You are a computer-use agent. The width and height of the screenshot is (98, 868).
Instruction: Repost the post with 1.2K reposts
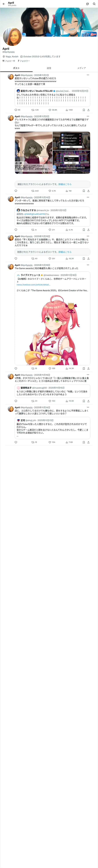(x=35, y=110)
